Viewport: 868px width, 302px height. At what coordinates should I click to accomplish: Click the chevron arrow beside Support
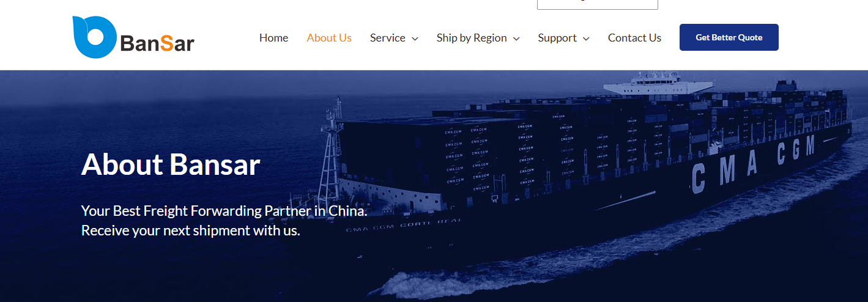point(586,39)
